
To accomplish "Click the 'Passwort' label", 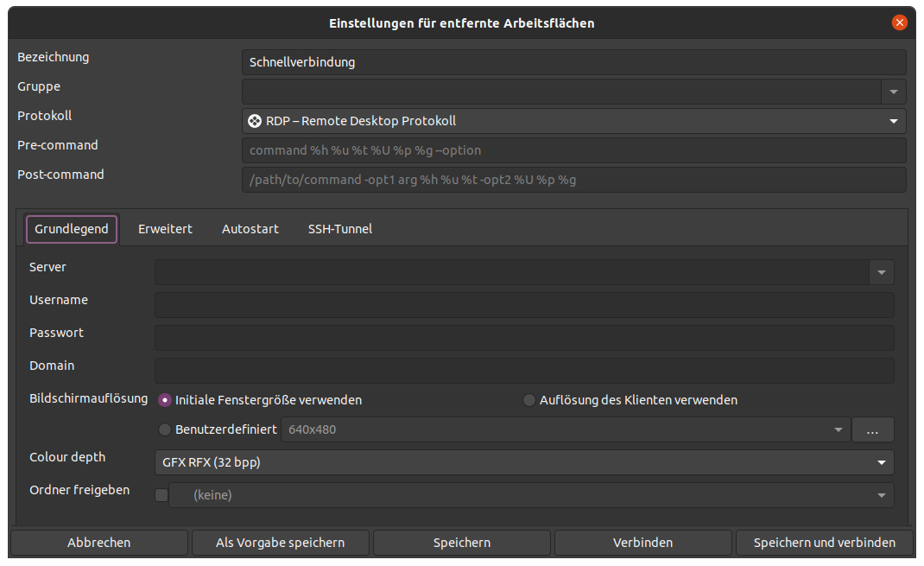I will point(57,333).
